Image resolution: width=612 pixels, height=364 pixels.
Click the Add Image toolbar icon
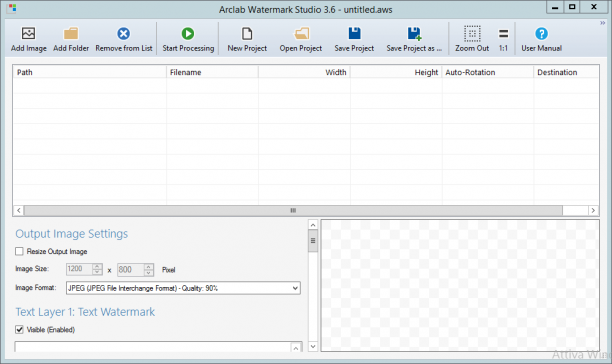pyautogui.click(x=28, y=34)
